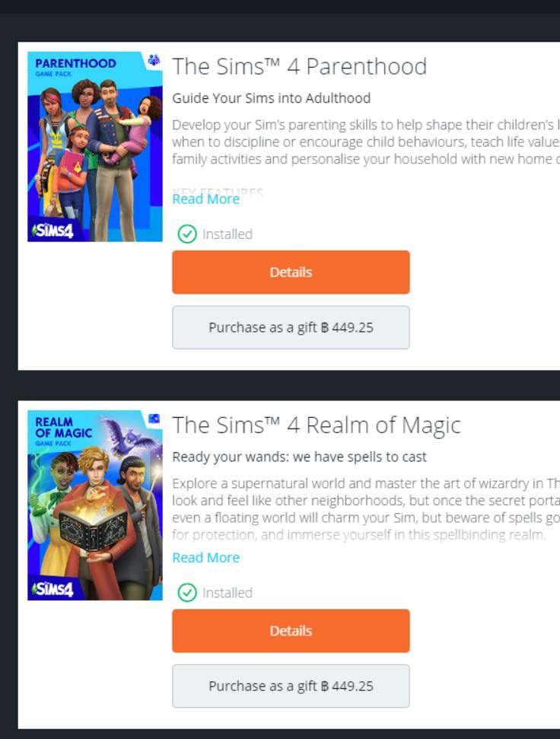Viewport: 560px width, 739px height.
Task: Purchase Realm of Magic as a gift
Action: [291, 686]
